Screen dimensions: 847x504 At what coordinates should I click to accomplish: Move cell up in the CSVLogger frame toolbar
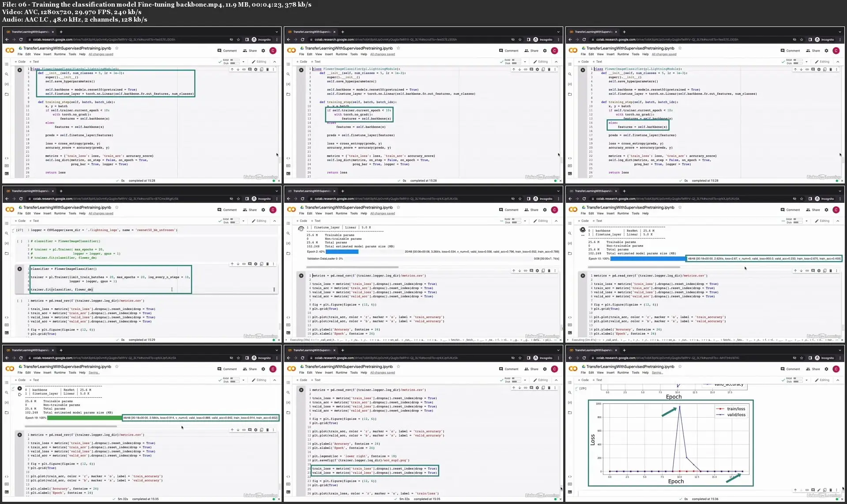pyautogui.click(x=232, y=264)
